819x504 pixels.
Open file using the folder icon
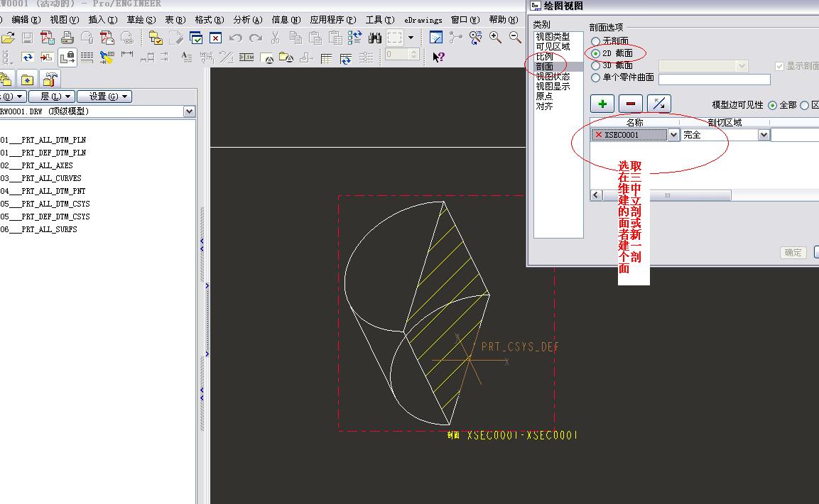point(8,38)
